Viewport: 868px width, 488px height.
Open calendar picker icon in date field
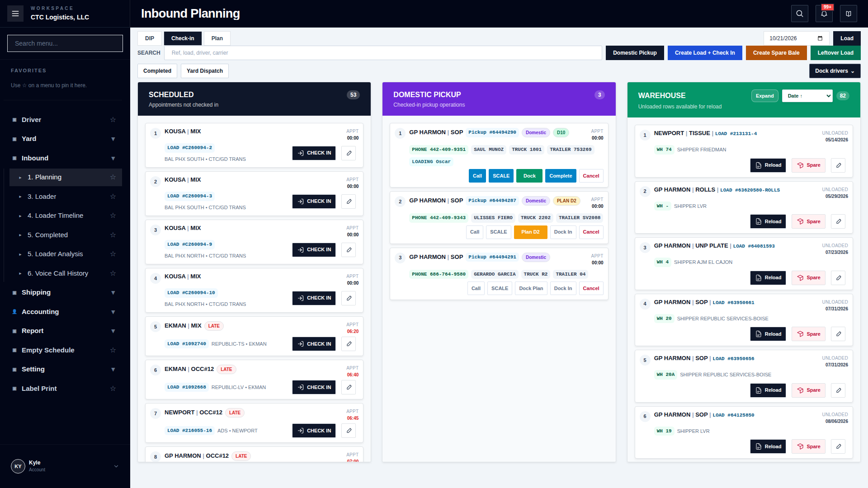pos(820,38)
